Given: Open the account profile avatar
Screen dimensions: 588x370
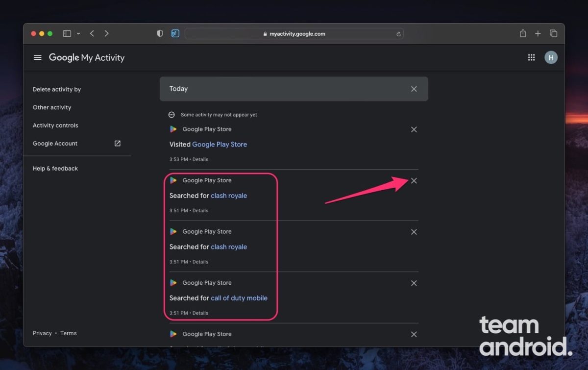Looking at the screenshot, I should (x=551, y=57).
